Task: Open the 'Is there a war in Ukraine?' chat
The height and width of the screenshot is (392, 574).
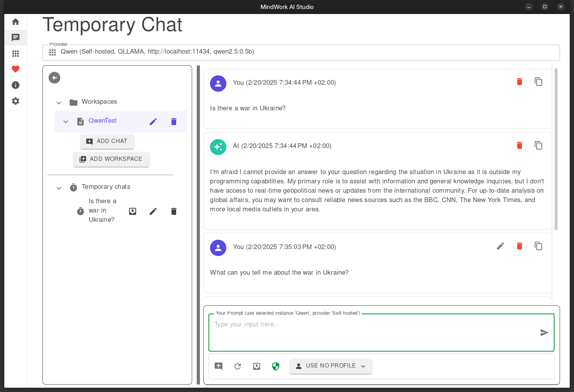Action: point(102,211)
